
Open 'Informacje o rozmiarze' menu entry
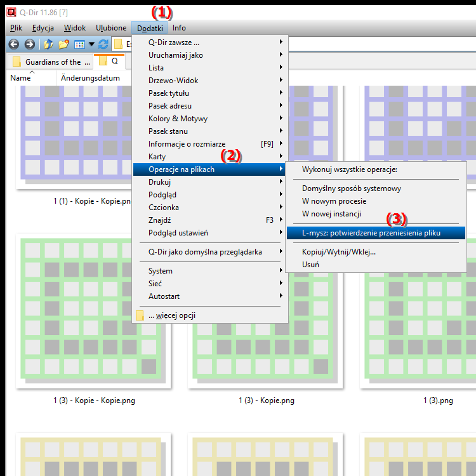210,144
